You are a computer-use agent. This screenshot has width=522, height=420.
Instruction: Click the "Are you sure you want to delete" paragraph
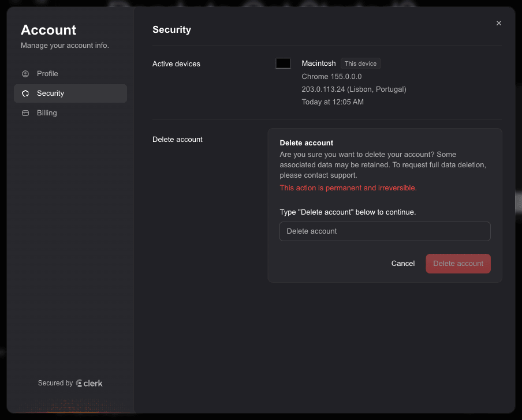(x=383, y=165)
